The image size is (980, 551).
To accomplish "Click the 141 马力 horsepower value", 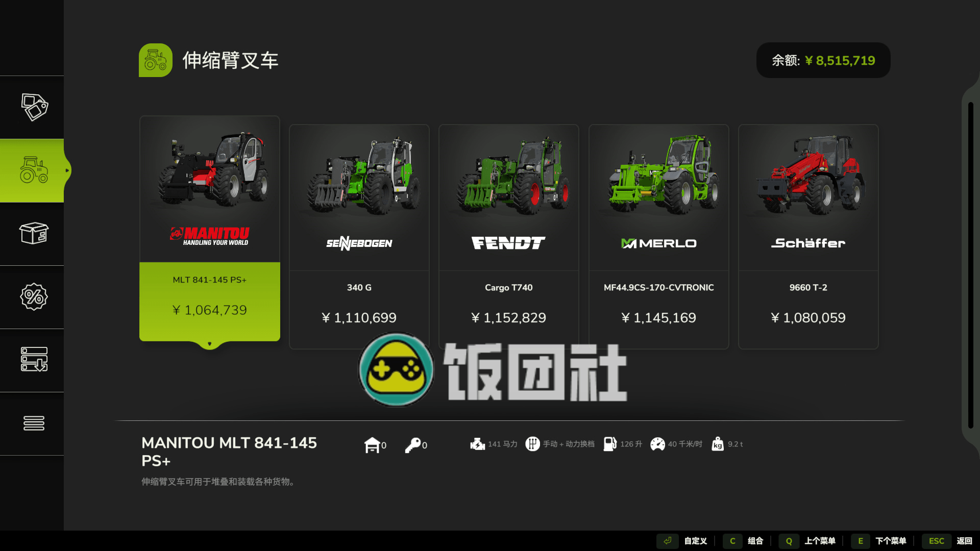I will click(503, 444).
